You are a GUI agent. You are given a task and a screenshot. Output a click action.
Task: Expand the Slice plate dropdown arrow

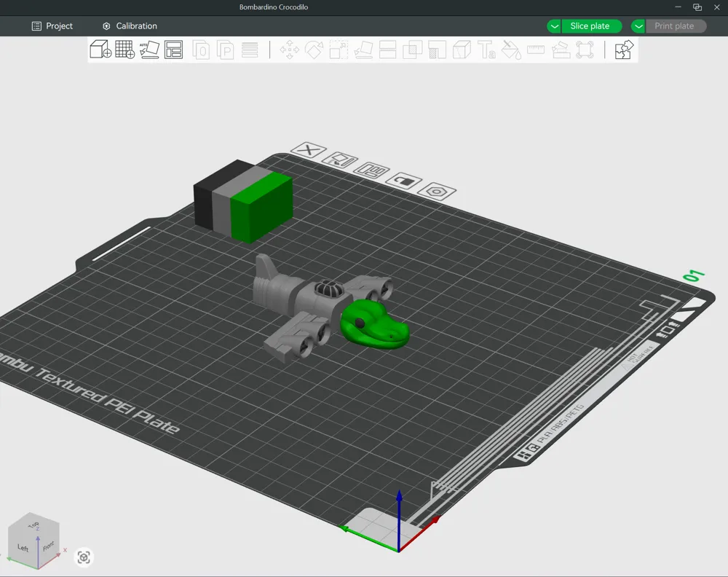click(x=554, y=26)
